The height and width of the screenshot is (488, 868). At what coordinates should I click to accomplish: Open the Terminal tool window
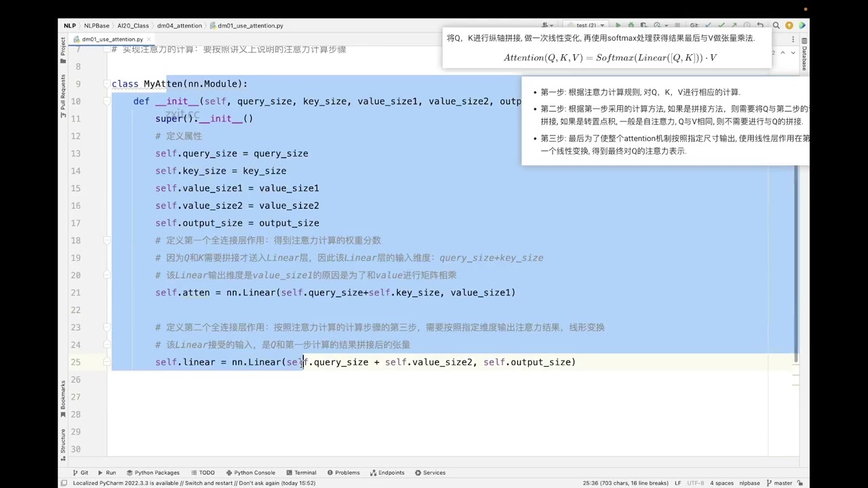coord(300,472)
